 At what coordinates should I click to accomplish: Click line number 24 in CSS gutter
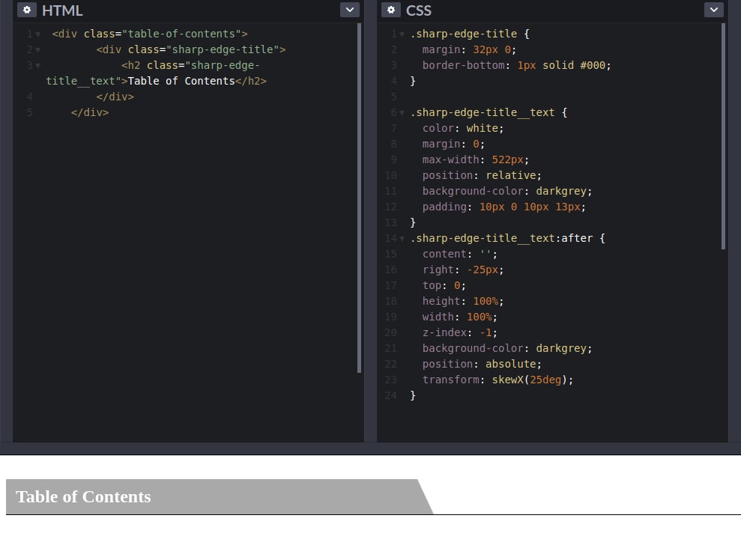tap(390, 395)
